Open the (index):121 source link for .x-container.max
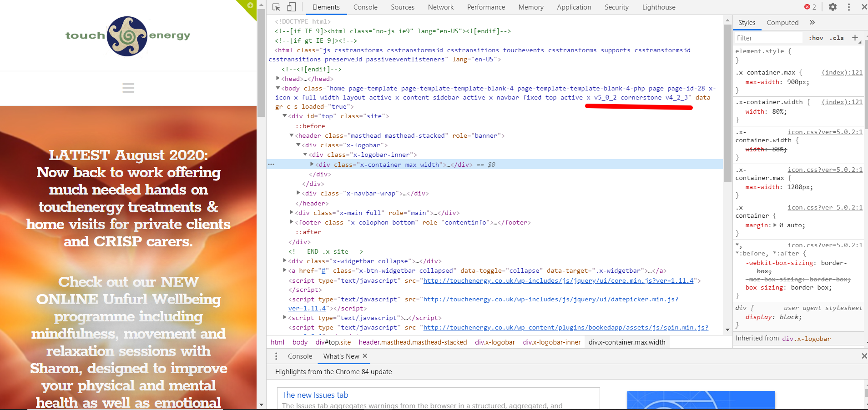 842,72
